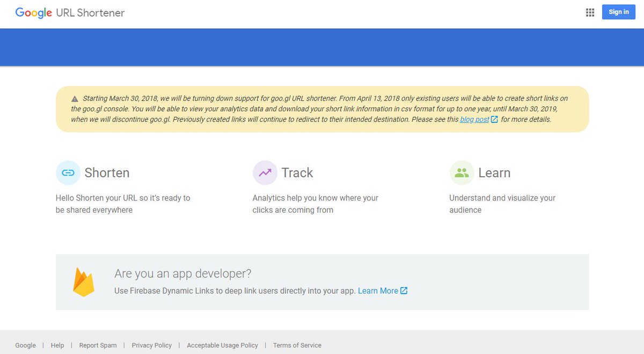Open the Terms of Service link
The image size is (644, 354).
(297, 345)
